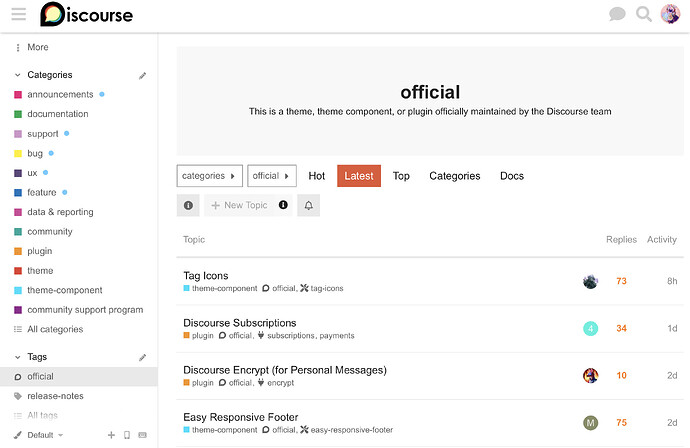Collapse the Categories sidebar section
Screen dimensions: 690x448
tap(18, 75)
